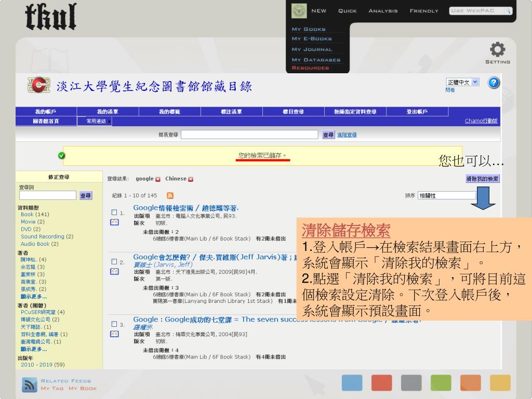Filter results by Sound Recording (2)
The image size is (532, 399).
(47, 236)
